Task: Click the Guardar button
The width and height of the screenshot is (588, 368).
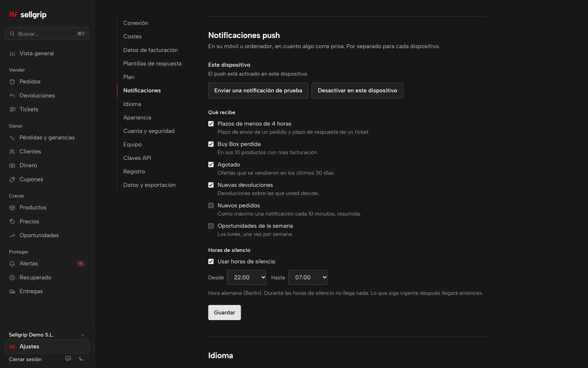Action: point(224,313)
